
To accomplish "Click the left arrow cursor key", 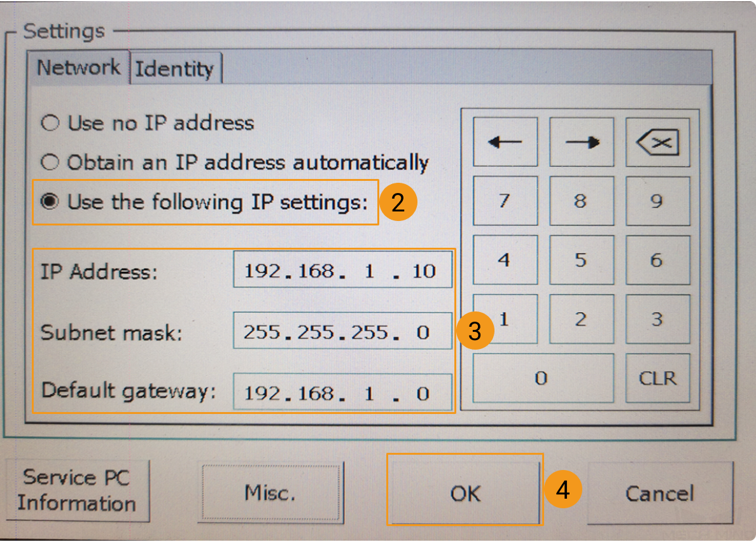I will click(x=505, y=142).
